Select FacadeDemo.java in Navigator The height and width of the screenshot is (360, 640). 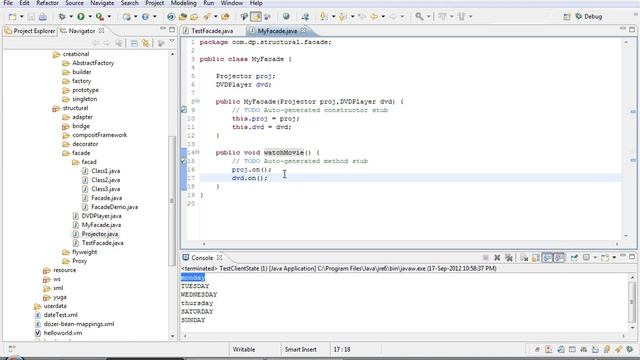(x=114, y=207)
